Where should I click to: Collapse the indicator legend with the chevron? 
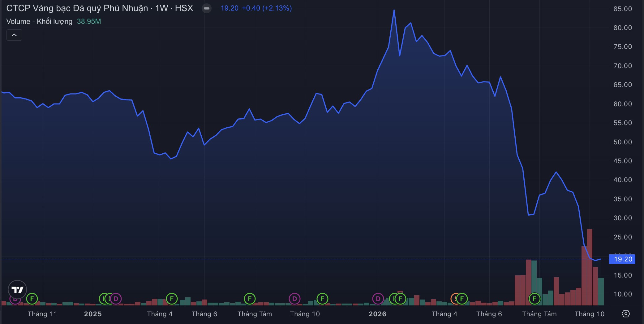tap(14, 35)
